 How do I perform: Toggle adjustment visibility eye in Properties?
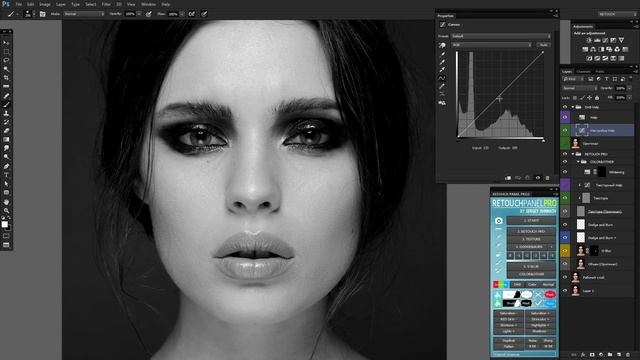[538, 178]
